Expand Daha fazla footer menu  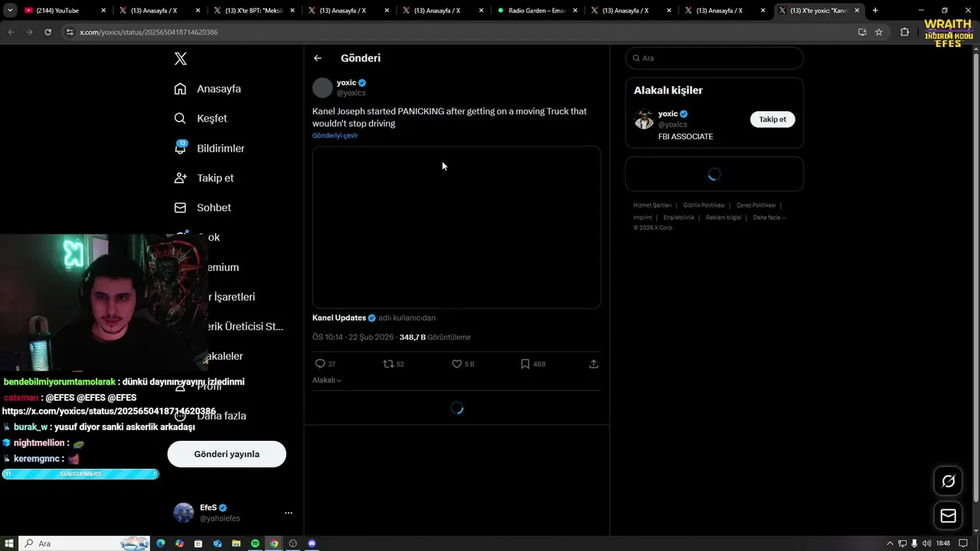pyautogui.click(x=769, y=217)
